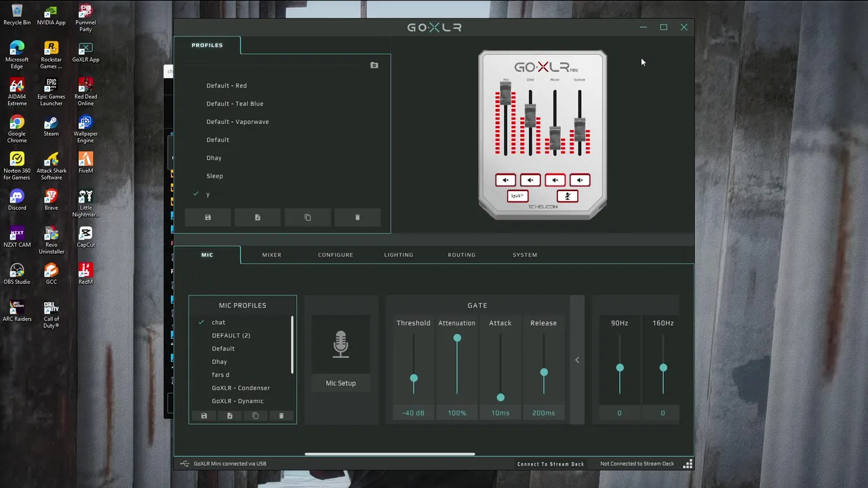868x488 pixels.
Task: Open the Recycle Bin
Action: point(17,15)
